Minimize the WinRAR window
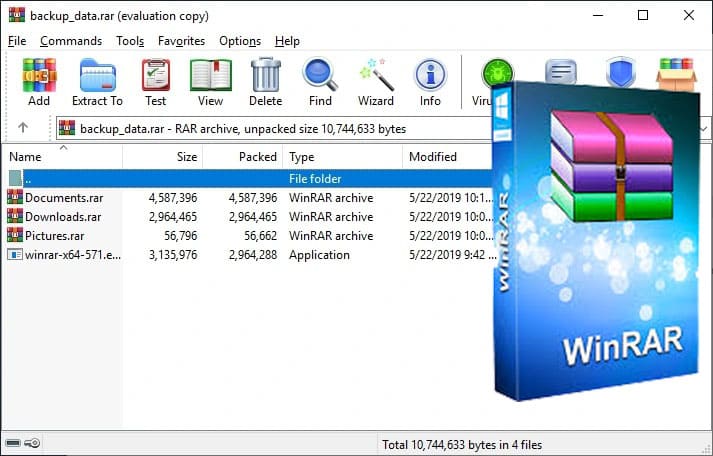713x456 pixels. (598, 15)
